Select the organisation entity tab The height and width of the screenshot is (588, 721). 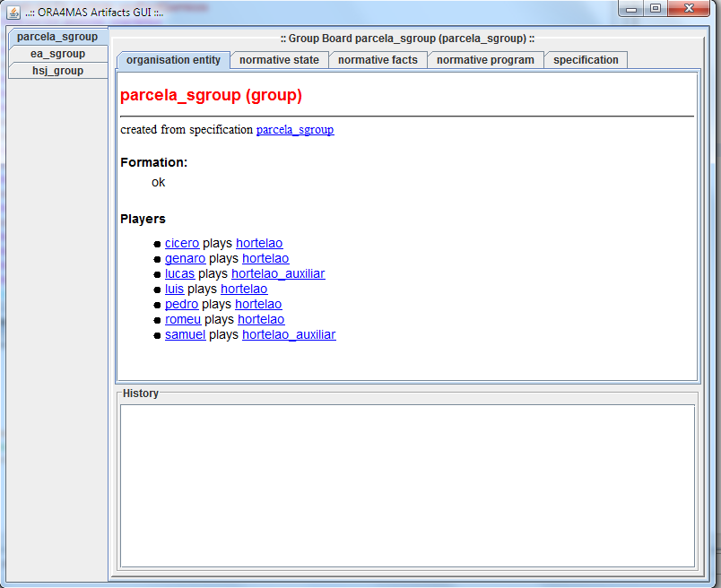click(x=173, y=60)
